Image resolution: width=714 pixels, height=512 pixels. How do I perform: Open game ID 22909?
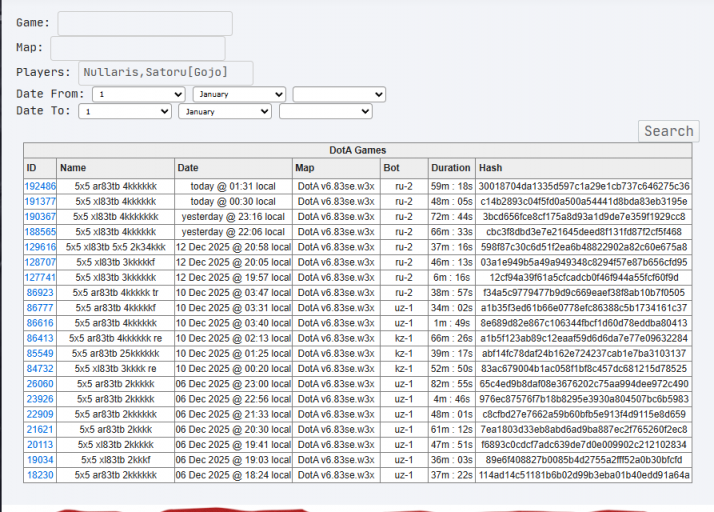click(x=40, y=414)
